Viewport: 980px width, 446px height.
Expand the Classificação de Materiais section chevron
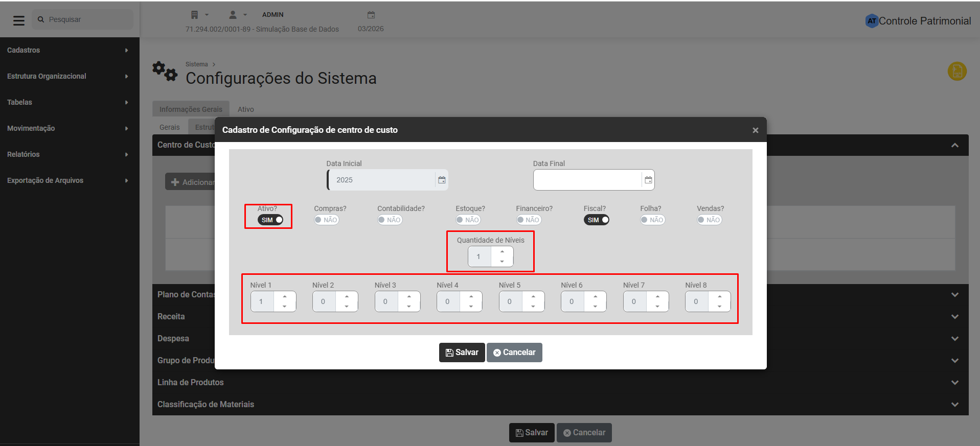[954, 405]
